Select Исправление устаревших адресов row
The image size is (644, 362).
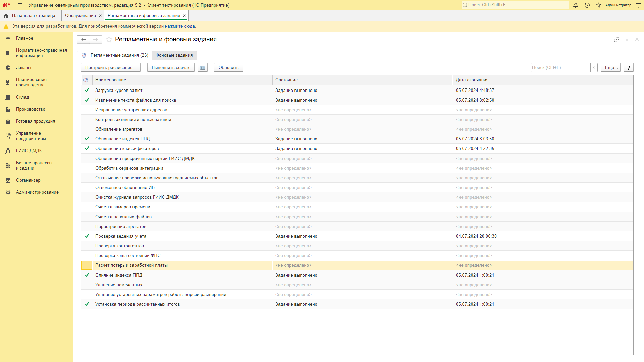coord(357,110)
